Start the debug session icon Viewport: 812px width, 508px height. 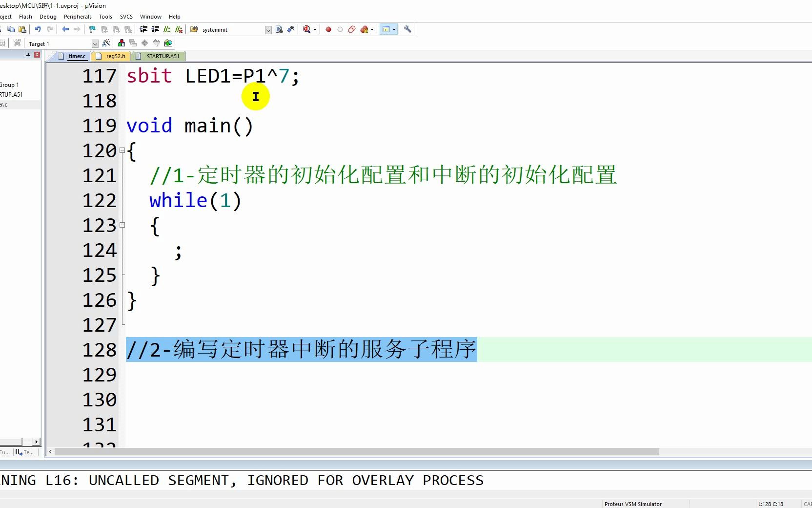tap(306, 29)
